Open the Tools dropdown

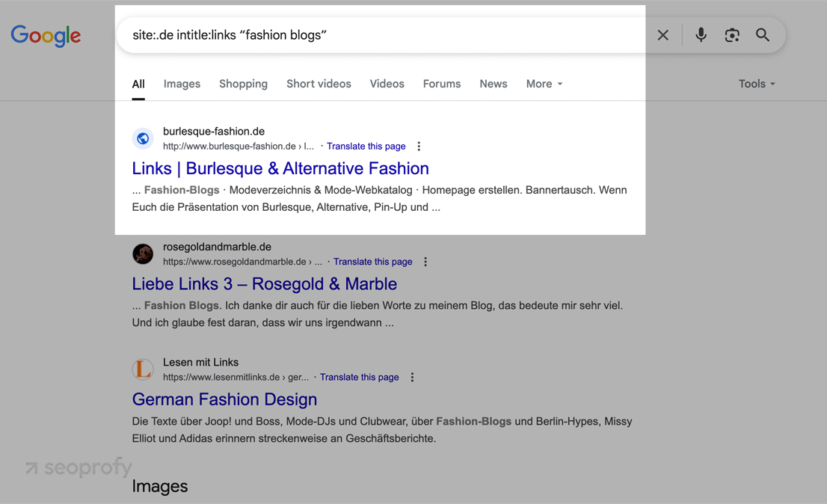pyautogui.click(x=757, y=84)
